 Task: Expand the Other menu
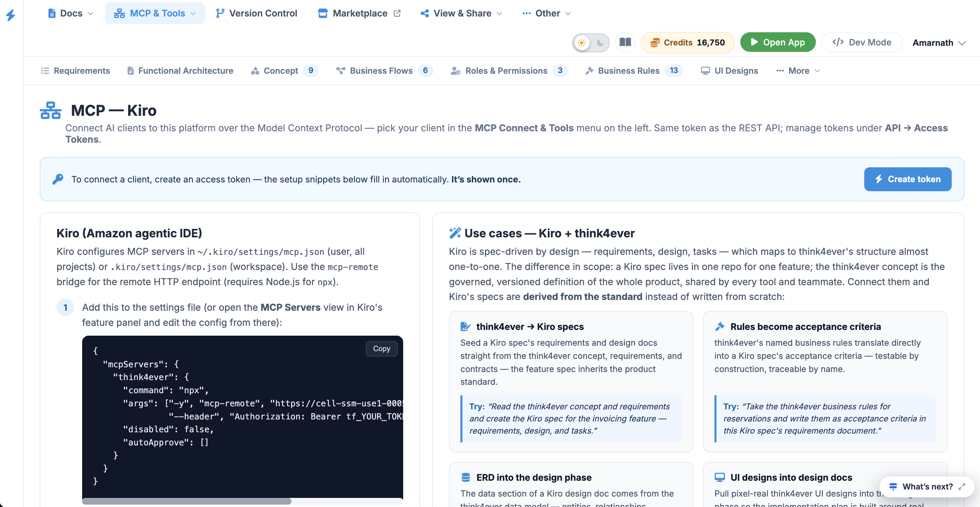coord(547,13)
